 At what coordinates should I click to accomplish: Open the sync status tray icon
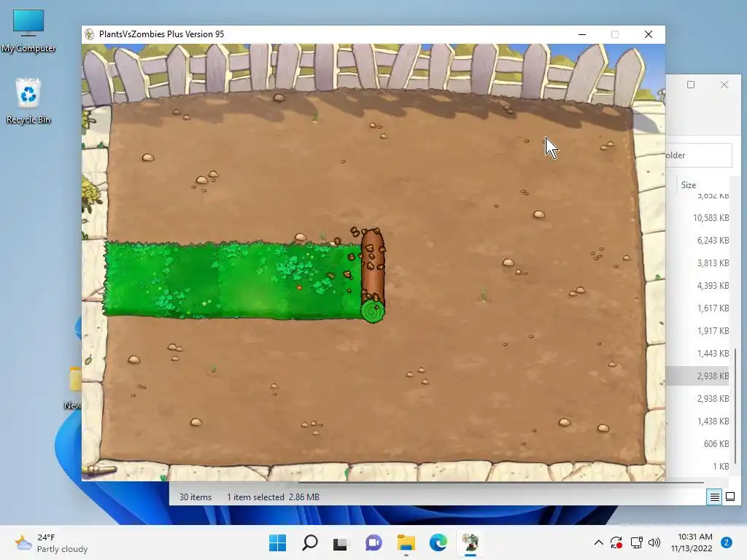tap(616, 542)
